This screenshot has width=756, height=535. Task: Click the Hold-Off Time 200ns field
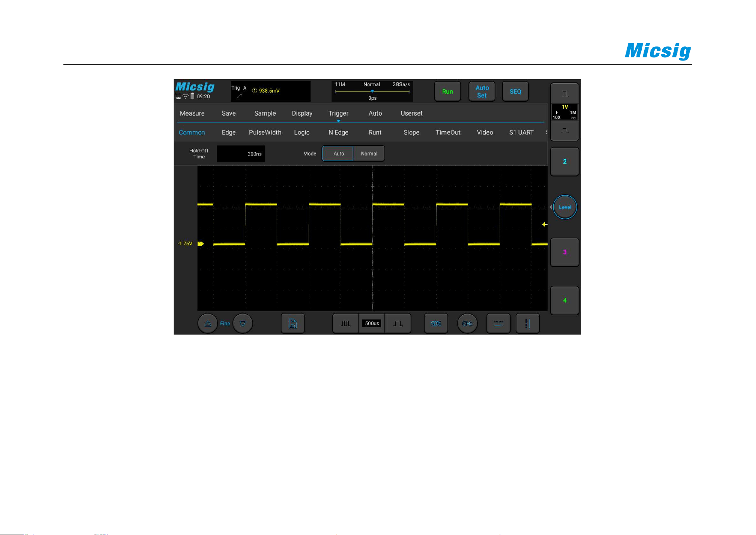pyautogui.click(x=241, y=154)
